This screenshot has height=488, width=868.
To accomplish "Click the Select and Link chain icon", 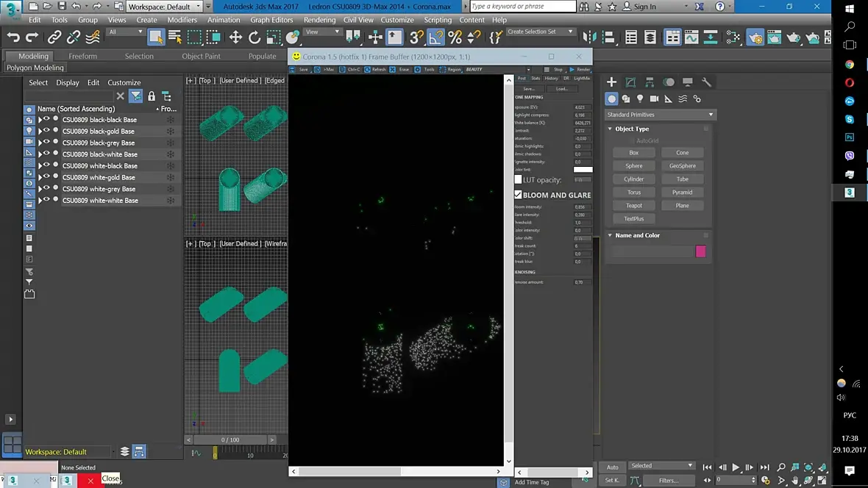I will click(54, 37).
